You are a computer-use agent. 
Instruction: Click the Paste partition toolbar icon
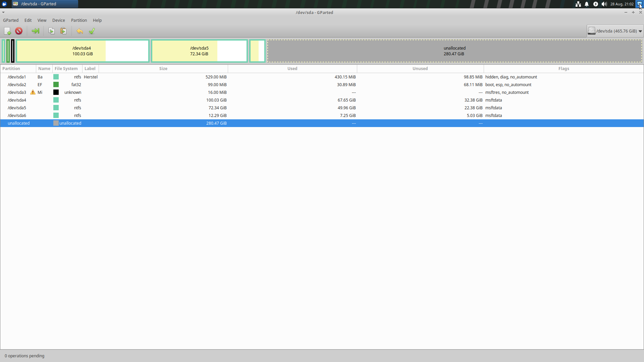pyautogui.click(x=63, y=31)
